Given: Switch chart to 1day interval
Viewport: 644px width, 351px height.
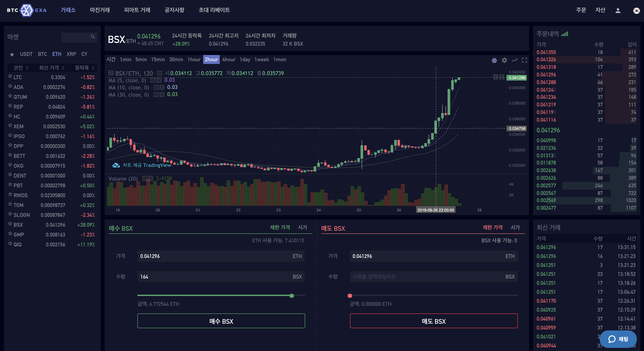Looking at the screenshot, I should (245, 59).
